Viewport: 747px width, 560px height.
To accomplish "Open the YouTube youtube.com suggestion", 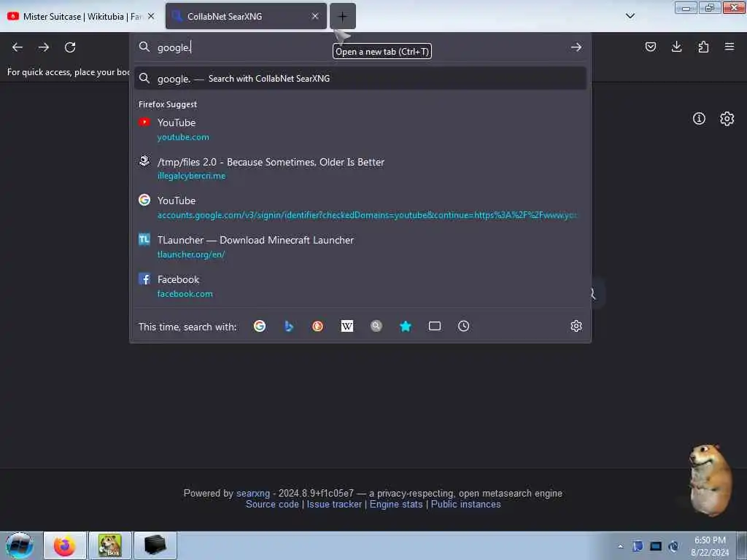I will 360,130.
